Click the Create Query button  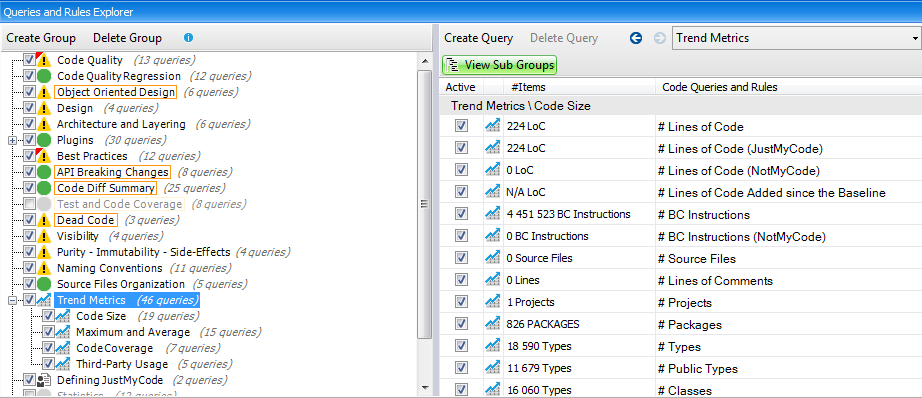(x=479, y=38)
